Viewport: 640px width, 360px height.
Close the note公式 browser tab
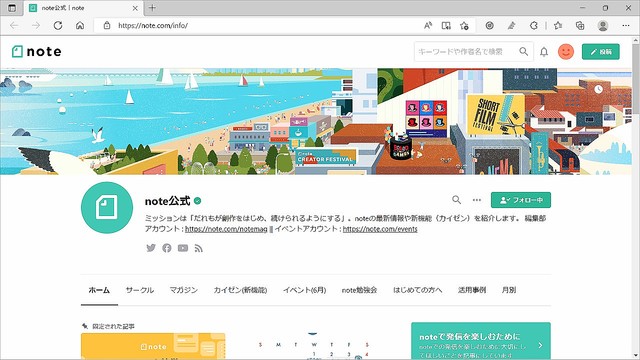coord(135,8)
